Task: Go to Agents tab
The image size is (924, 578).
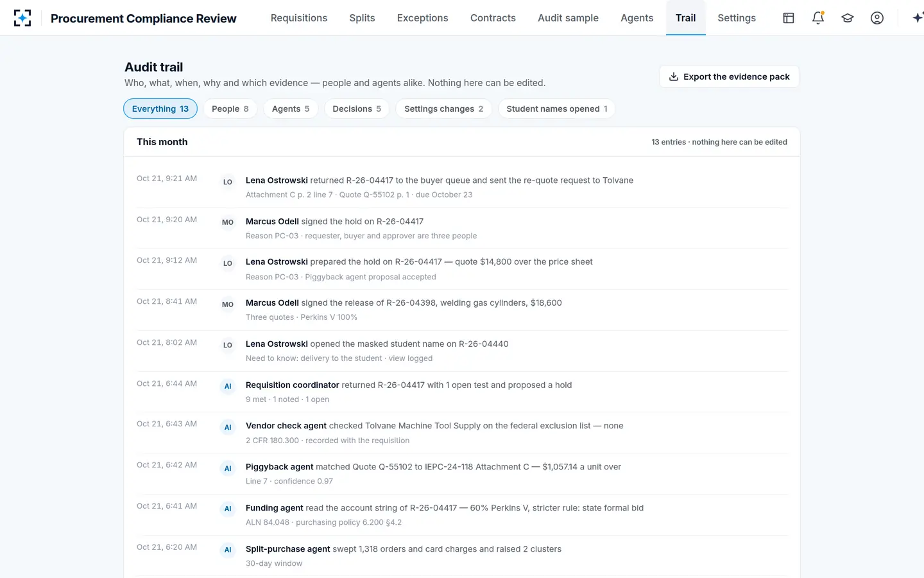Action: (x=637, y=18)
